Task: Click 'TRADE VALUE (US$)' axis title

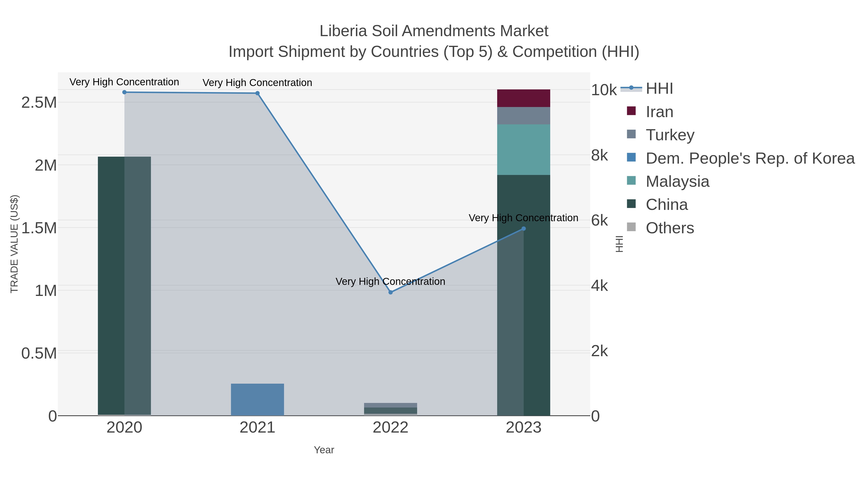Action: coord(14,244)
